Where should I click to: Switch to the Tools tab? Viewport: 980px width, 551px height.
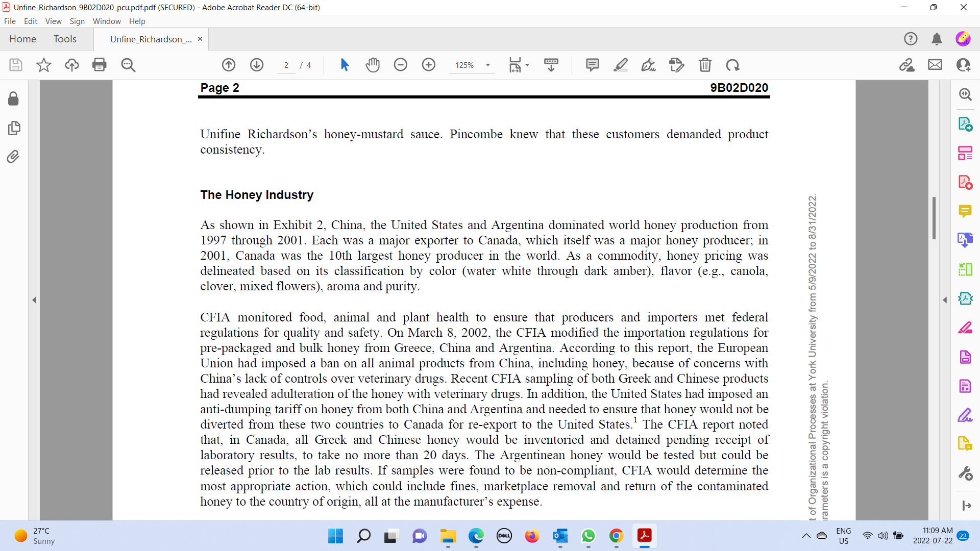65,39
